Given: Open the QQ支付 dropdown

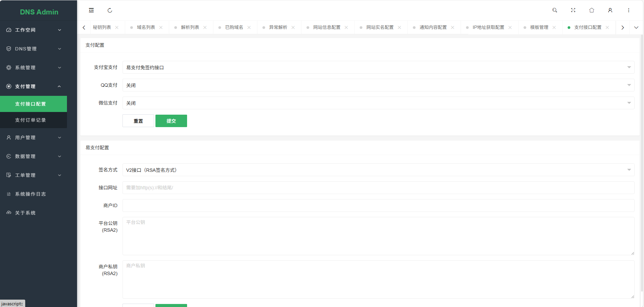Looking at the screenshot, I should click(378, 85).
